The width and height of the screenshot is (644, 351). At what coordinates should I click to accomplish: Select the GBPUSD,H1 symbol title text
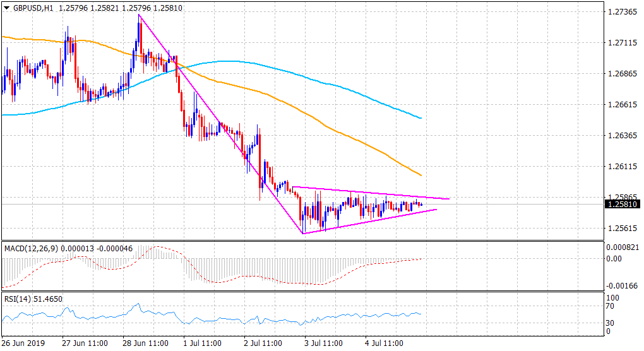[33, 8]
